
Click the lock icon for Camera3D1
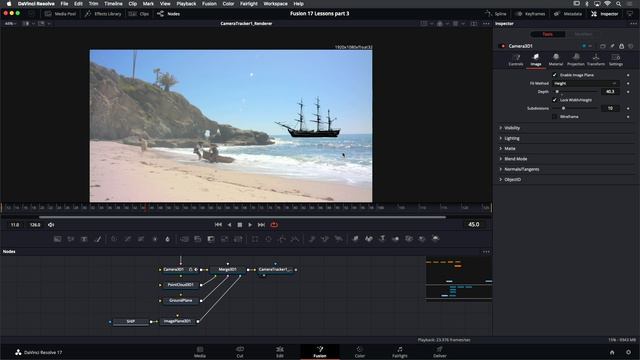(x=621, y=46)
